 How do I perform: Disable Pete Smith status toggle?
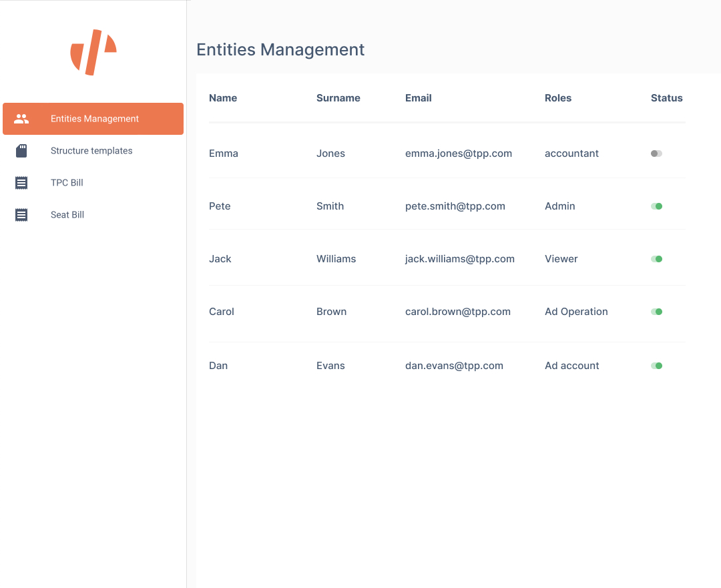coord(656,206)
